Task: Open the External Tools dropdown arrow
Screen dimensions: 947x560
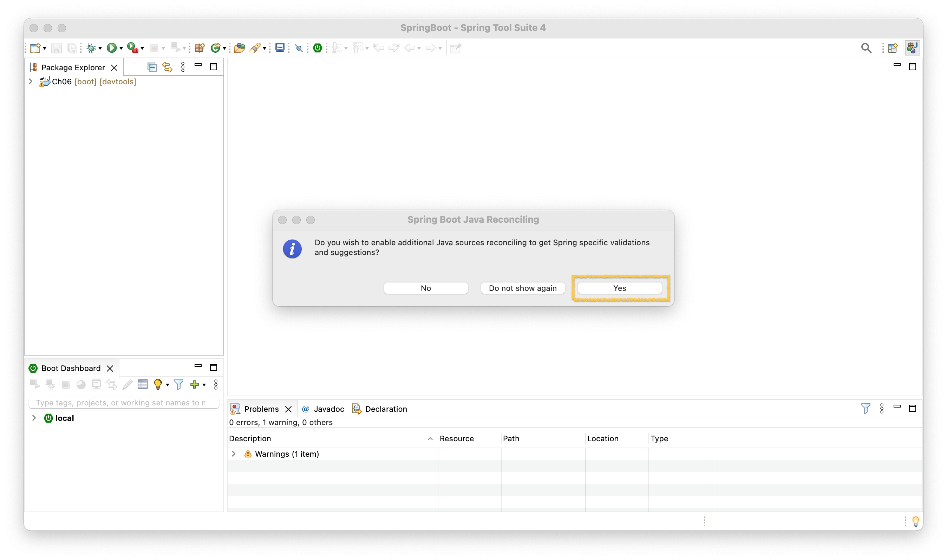Action: pyautogui.click(x=142, y=49)
